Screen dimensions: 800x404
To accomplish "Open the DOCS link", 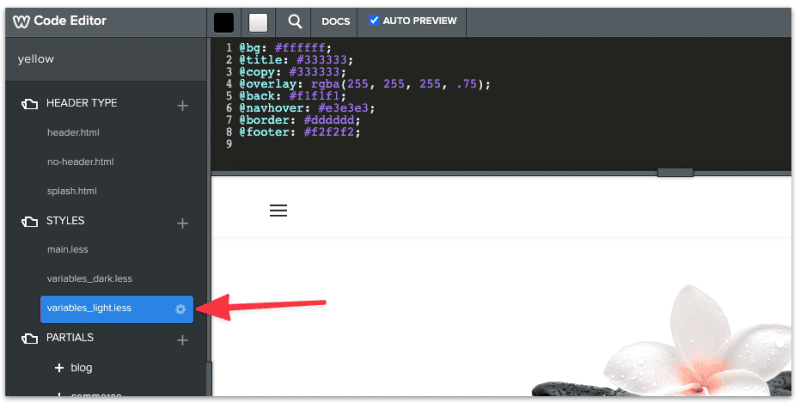I will tap(335, 21).
